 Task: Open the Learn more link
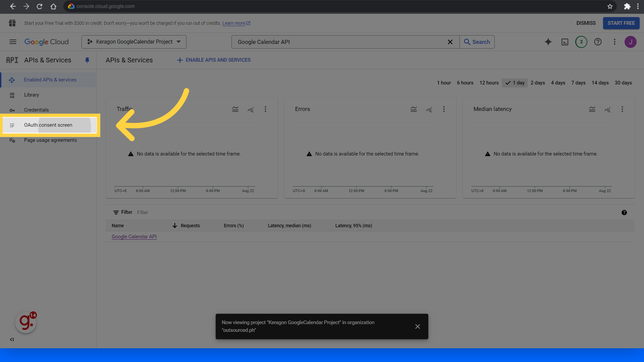(x=236, y=23)
